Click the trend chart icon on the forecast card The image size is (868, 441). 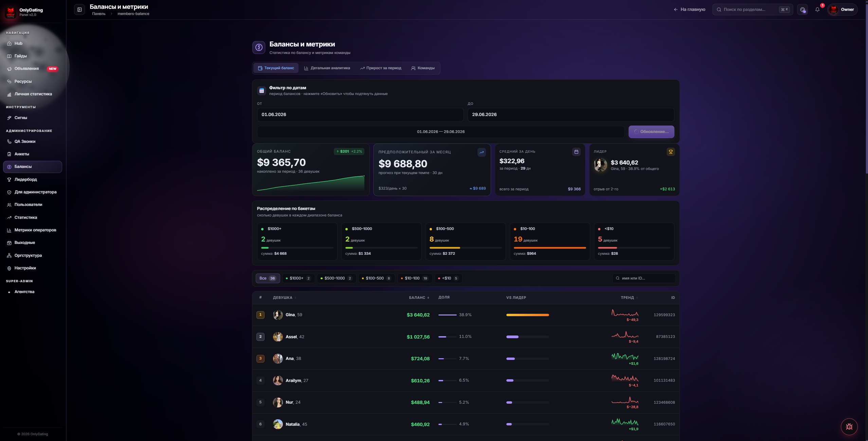point(482,152)
